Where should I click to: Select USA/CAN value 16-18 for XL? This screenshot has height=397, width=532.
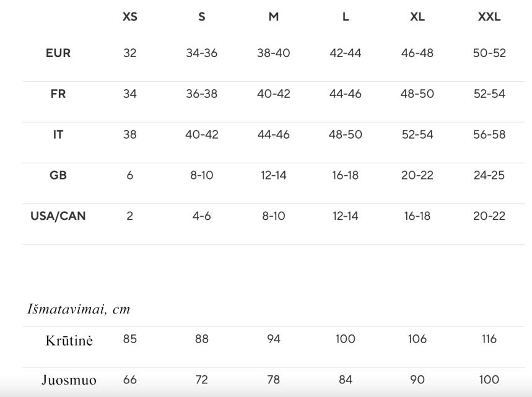pyautogui.click(x=417, y=216)
